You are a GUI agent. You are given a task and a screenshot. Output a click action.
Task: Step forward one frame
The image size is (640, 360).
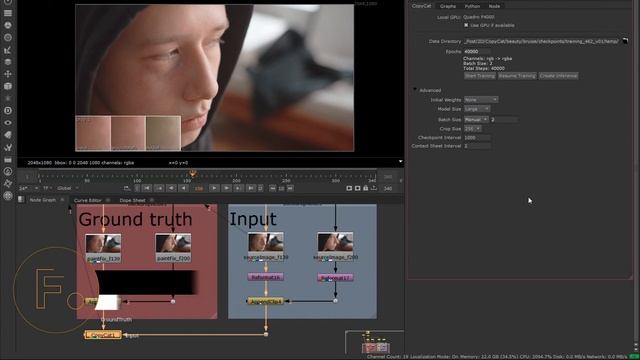click(x=226, y=188)
